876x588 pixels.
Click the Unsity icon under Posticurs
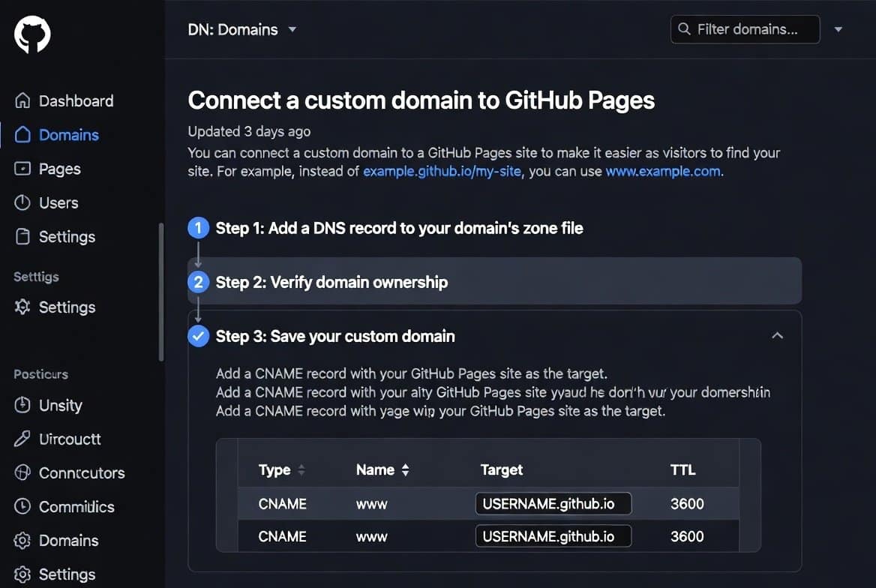(x=22, y=405)
